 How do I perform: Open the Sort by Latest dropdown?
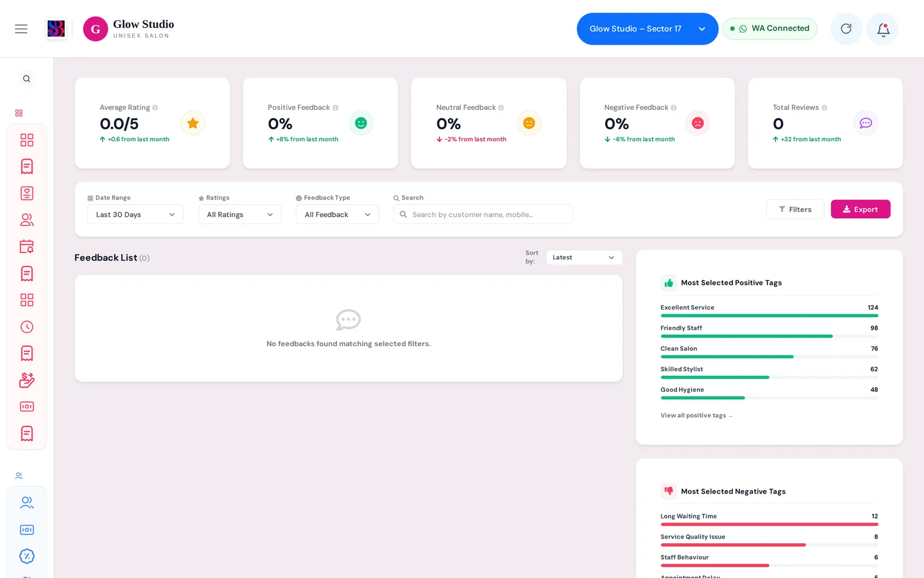pos(584,258)
